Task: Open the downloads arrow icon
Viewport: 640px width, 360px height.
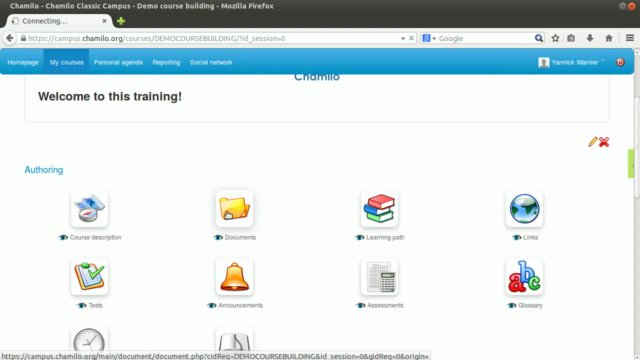Action: [x=590, y=38]
